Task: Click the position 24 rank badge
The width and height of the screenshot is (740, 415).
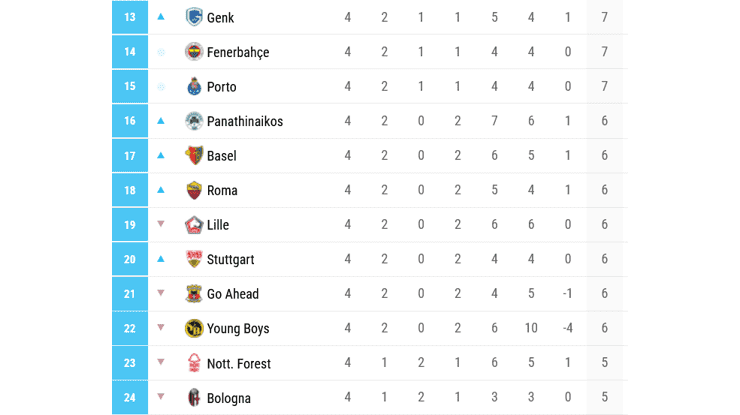Action: click(x=130, y=398)
